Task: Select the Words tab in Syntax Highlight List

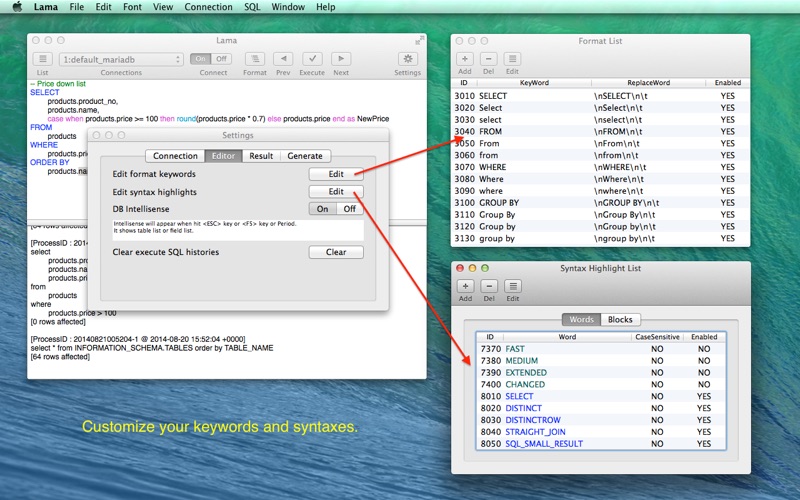Action: (581, 319)
